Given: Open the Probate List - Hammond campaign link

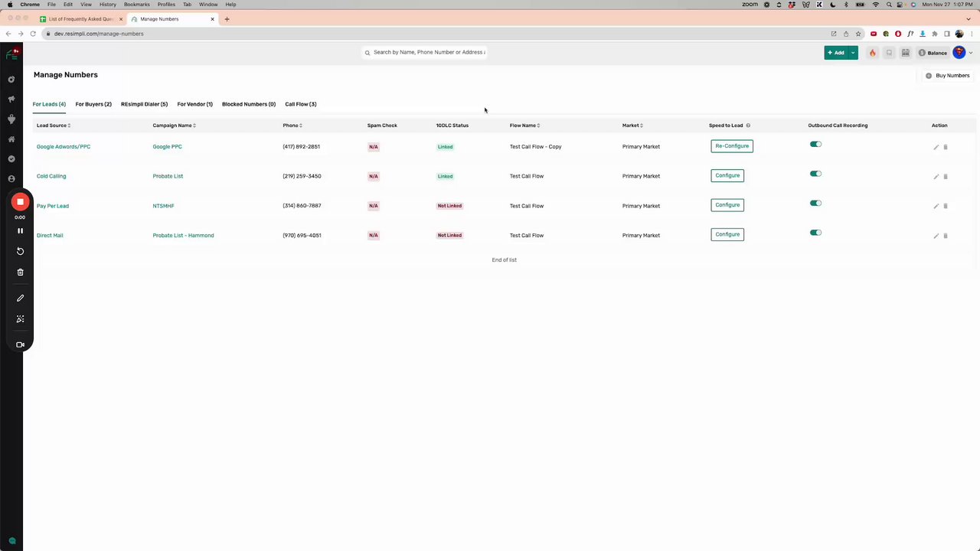Looking at the screenshot, I should 183,236.
